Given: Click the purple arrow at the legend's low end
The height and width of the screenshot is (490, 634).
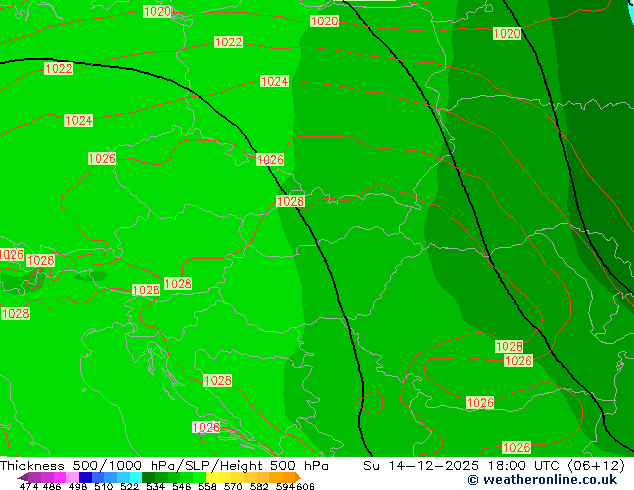Looking at the screenshot, I should [22, 478].
